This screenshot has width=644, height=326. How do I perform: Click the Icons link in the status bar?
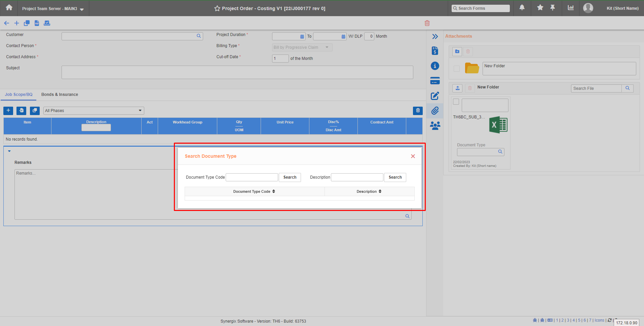pos(599,320)
